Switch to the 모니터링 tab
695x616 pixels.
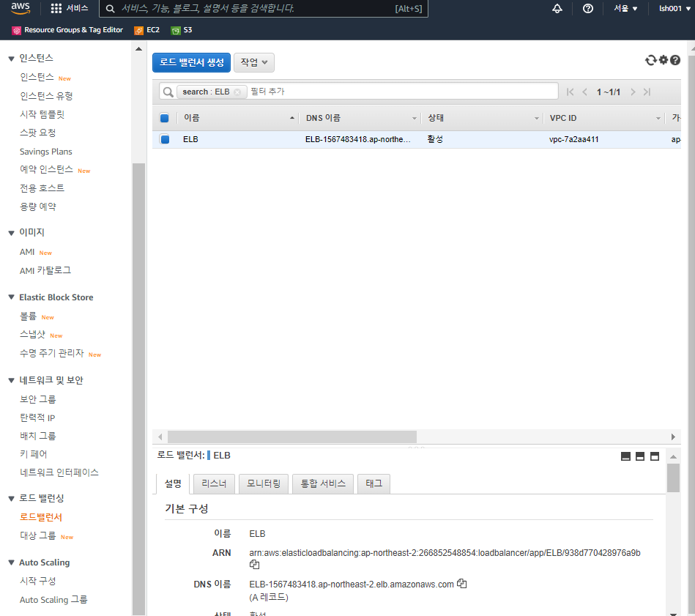264,483
